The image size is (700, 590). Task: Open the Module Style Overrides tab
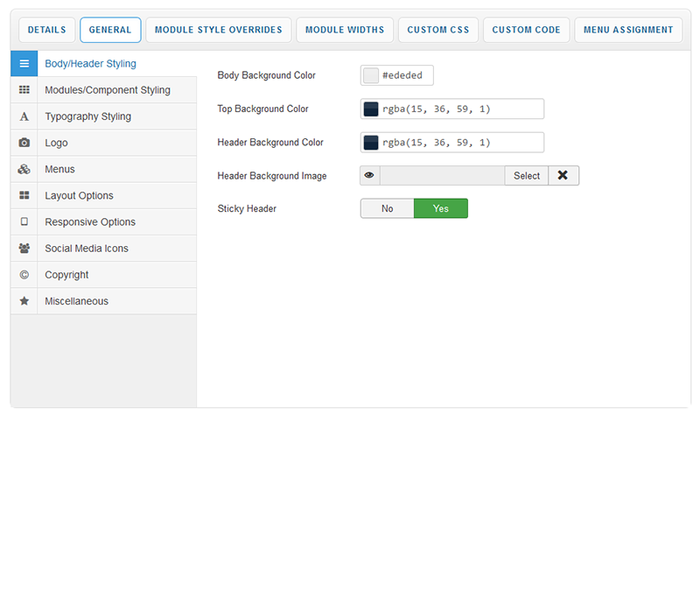pos(218,30)
